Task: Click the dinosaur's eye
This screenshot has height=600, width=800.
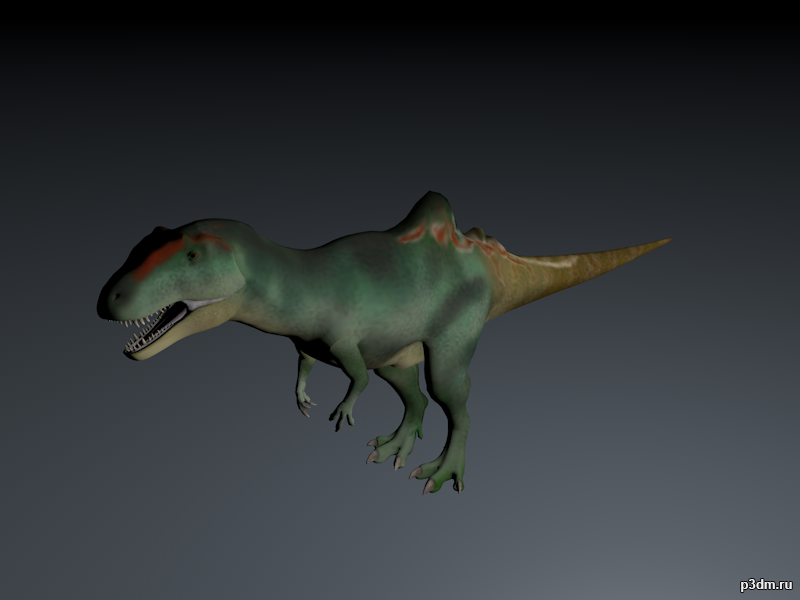Action: [x=191, y=254]
